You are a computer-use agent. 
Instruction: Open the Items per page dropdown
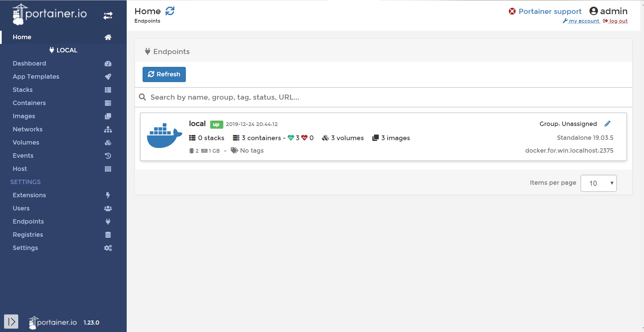598,183
